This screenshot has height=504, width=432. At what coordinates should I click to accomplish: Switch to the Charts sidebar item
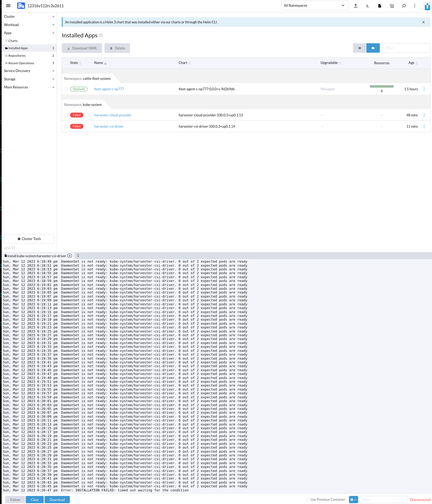[13, 41]
